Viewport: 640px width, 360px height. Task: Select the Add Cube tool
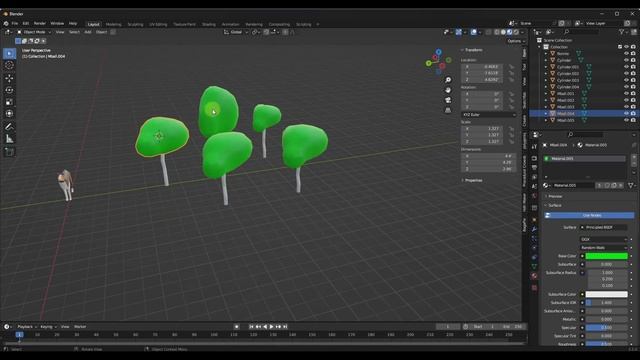point(9,152)
